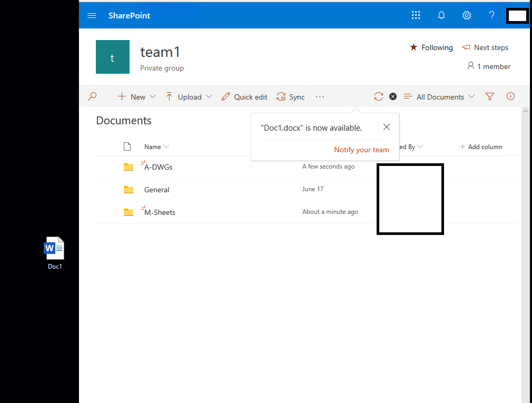Image resolution: width=532 pixels, height=403 pixels.
Task: Click the scrollbar up arrow
Action: (x=526, y=111)
